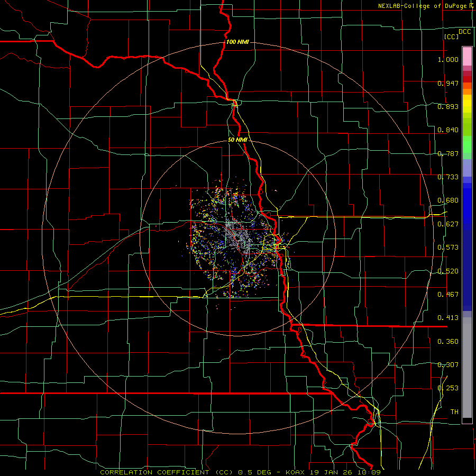This screenshot has height=476, width=476.
Task: Click the TH threshold label
Action: tap(454, 412)
